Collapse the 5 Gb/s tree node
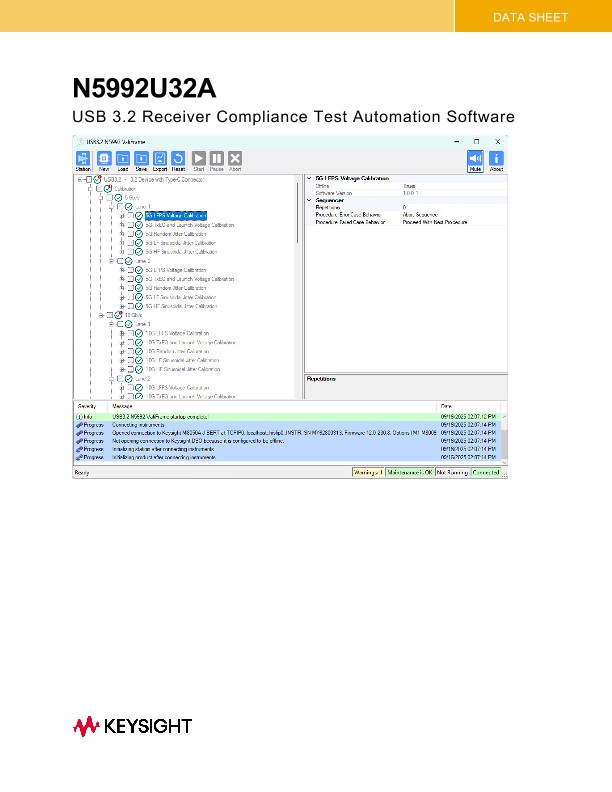 pyautogui.click(x=100, y=197)
